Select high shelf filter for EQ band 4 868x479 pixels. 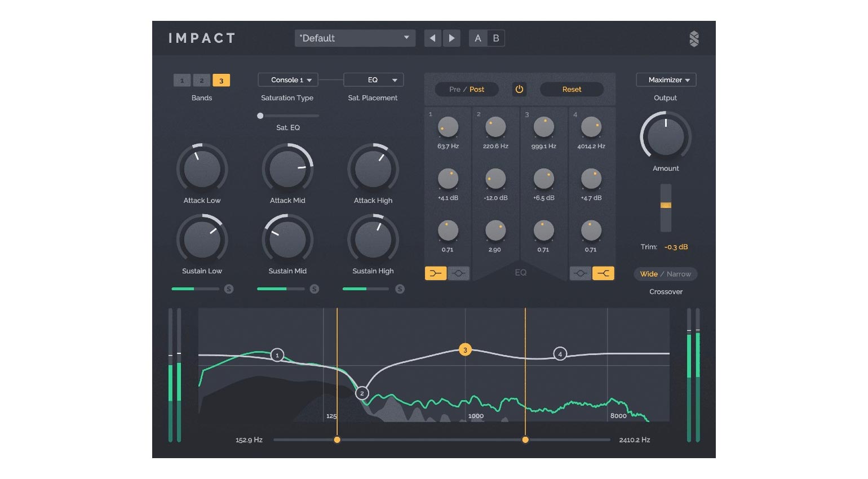pyautogui.click(x=603, y=273)
